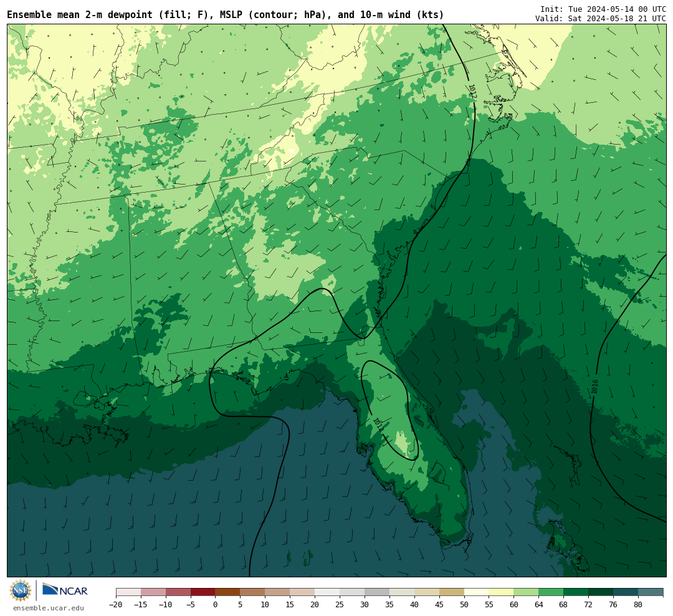Click the 35 colorbar tick label
The width and height of the screenshot is (673, 616).
(389, 605)
